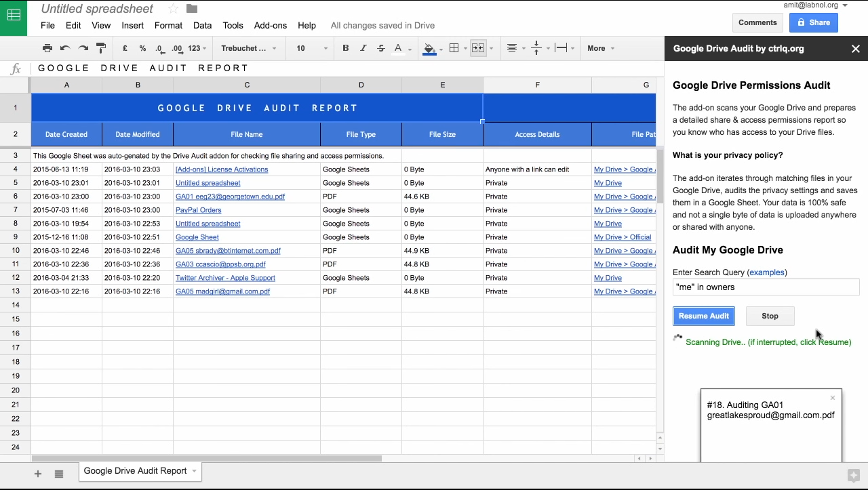Viewport: 868px width, 490px height.
Task: Open the Data menu
Action: [x=202, y=25]
